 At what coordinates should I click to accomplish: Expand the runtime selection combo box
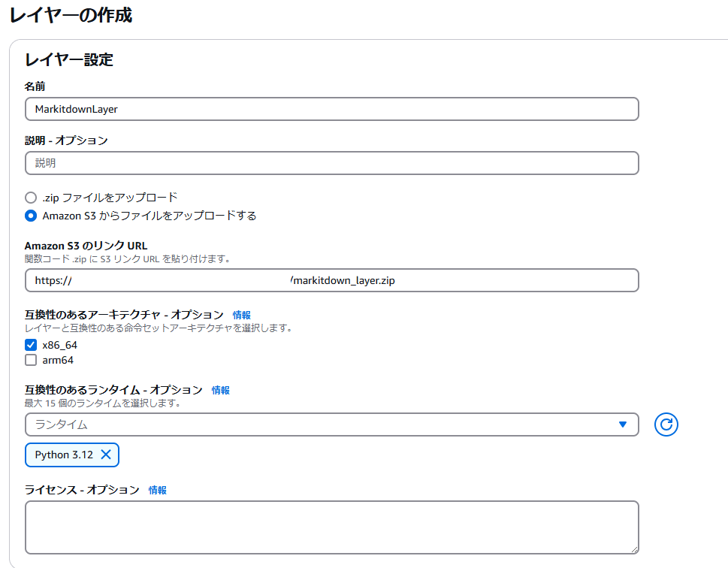(x=331, y=424)
